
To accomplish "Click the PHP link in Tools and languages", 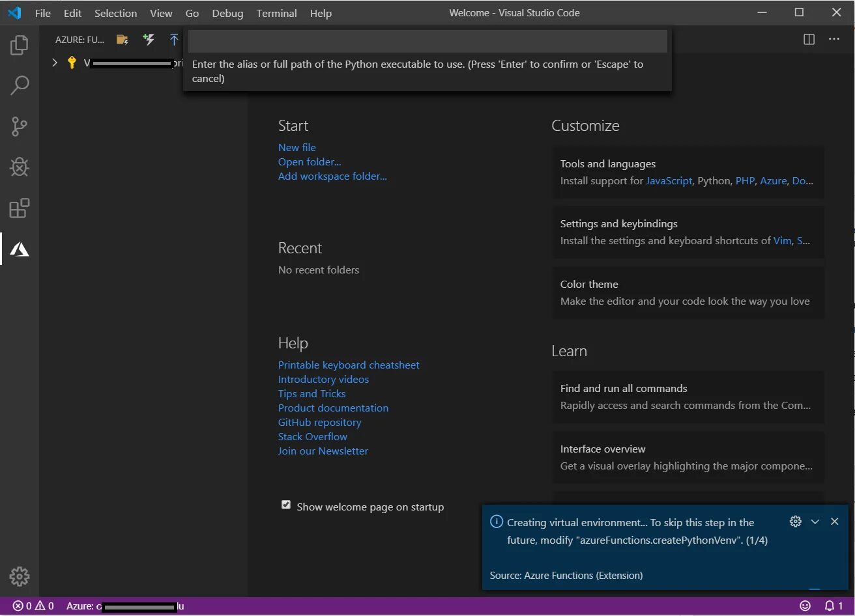I will [745, 181].
